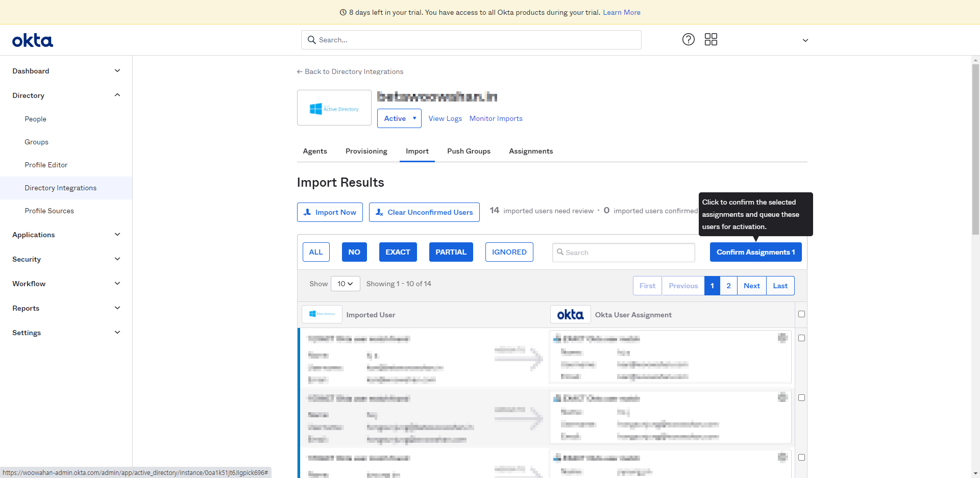Click gear icon on third user assignment
This screenshot has height=478, width=980.
tap(782, 457)
